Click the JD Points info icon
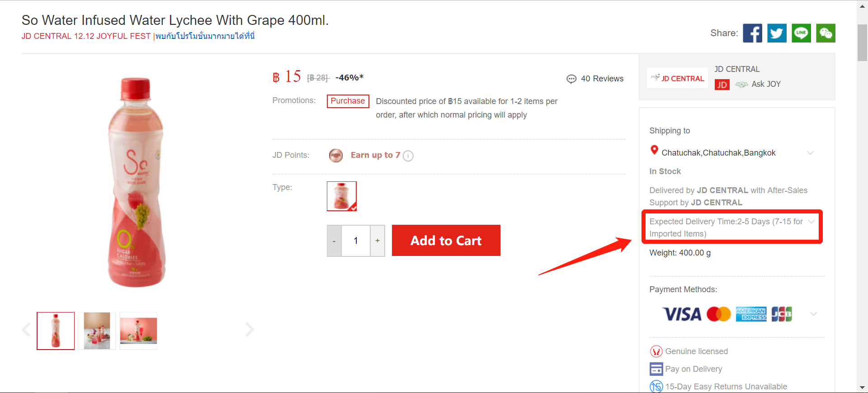Screen dimensions: 868x393 point(408,156)
